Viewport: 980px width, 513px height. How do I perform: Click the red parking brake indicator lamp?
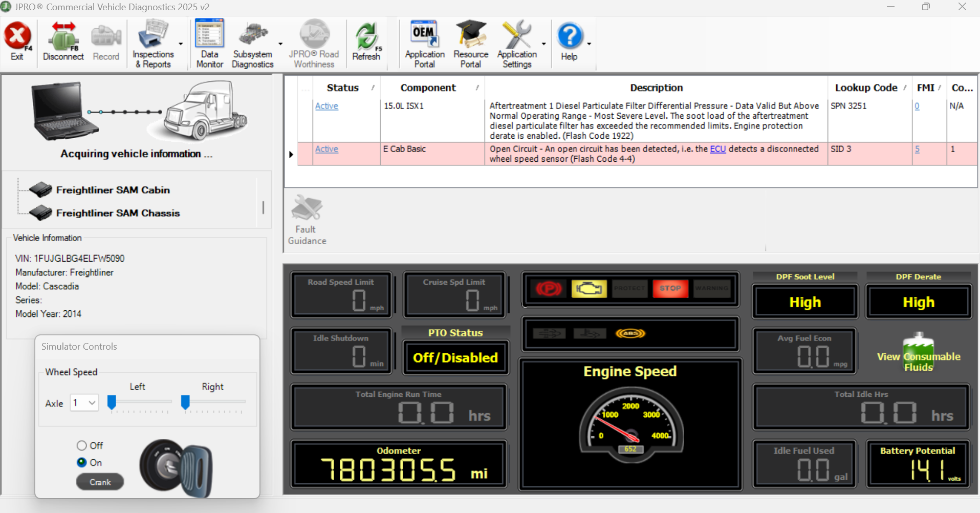(549, 289)
